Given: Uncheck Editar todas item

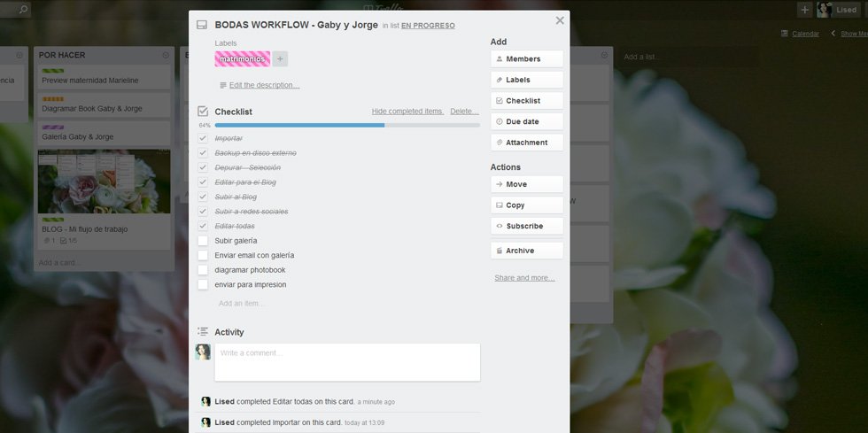Looking at the screenshot, I should 203,226.
